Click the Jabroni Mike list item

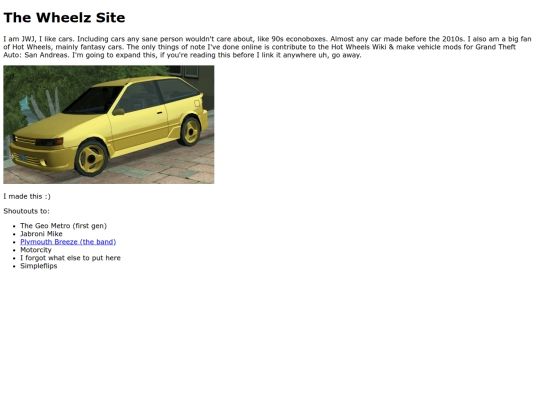click(x=41, y=234)
